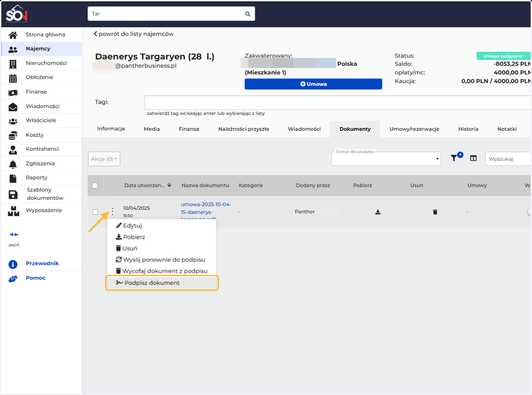Click the Nazwa dokumentu column header

205,185
